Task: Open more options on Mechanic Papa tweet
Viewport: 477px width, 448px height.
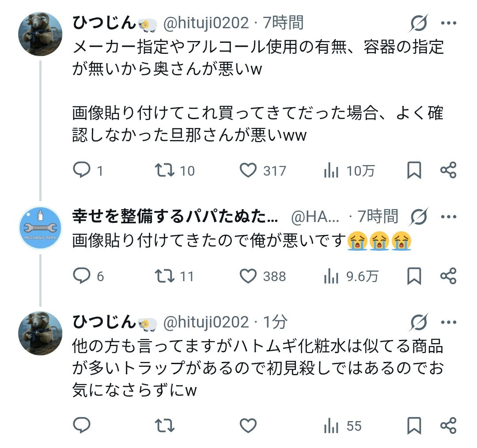Action: click(x=448, y=217)
